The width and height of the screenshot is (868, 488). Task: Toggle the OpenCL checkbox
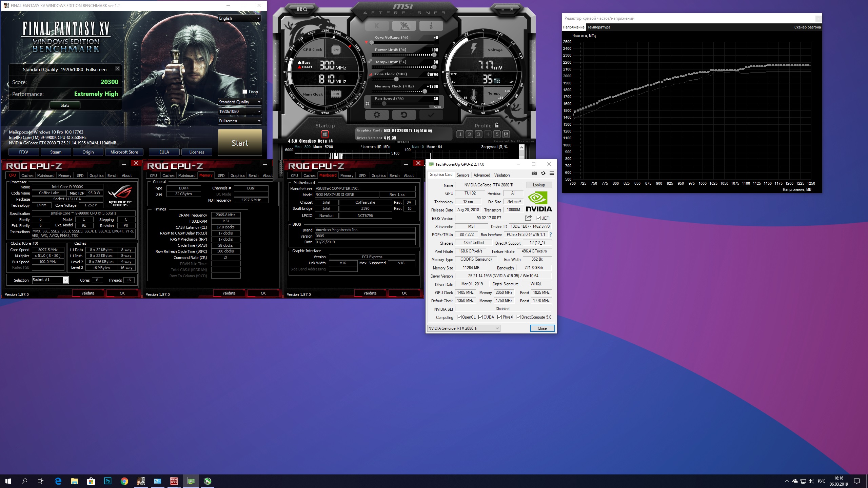[x=459, y=317]
